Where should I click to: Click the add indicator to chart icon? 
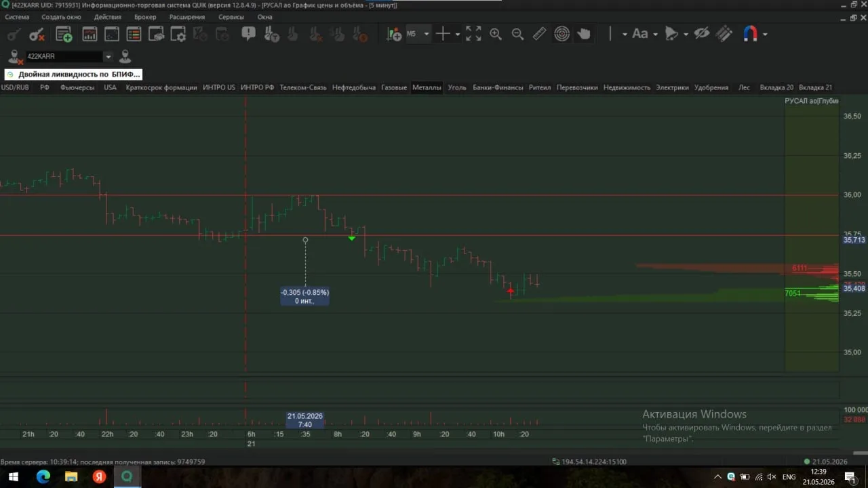click(x=393, y=34)
